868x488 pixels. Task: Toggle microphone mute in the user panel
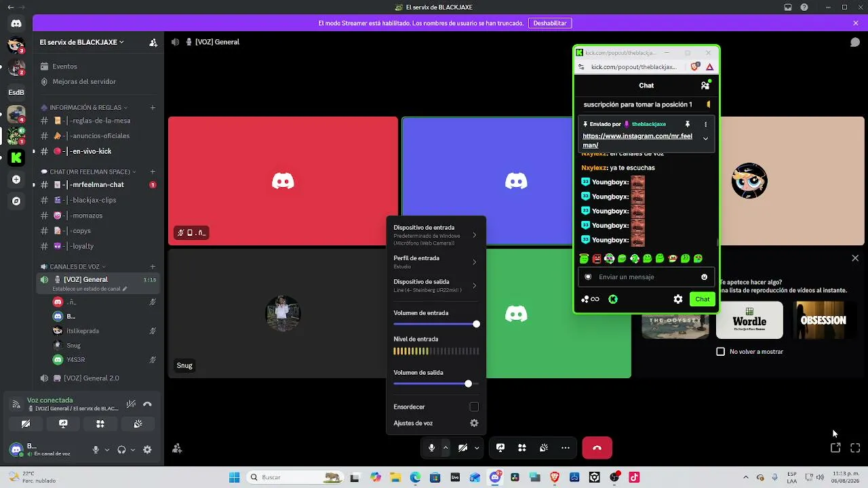coord(96,449)
